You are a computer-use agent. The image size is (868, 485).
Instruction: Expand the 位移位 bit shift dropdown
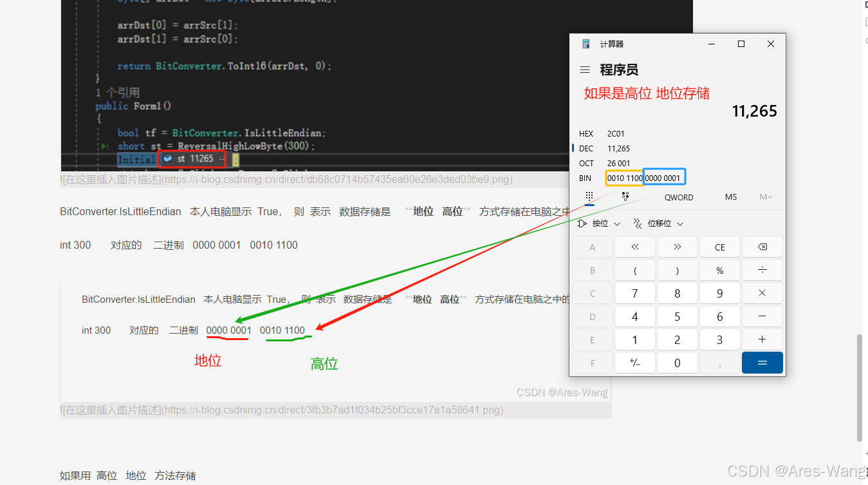658,223
